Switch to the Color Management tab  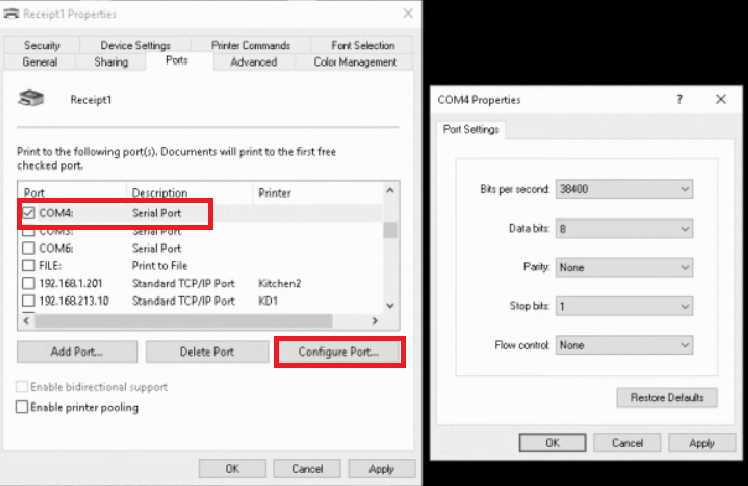pyautogui.click(x=355, y=62)
